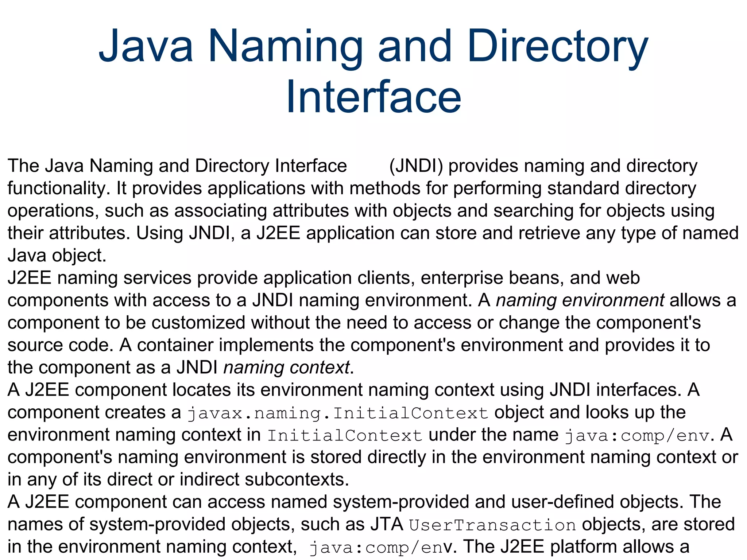Image resolution: width=747 pixels, height=560 pixels.
Task: Click the code text 'javax.naming.InitialContext'
Action: (x=338, y=413)
